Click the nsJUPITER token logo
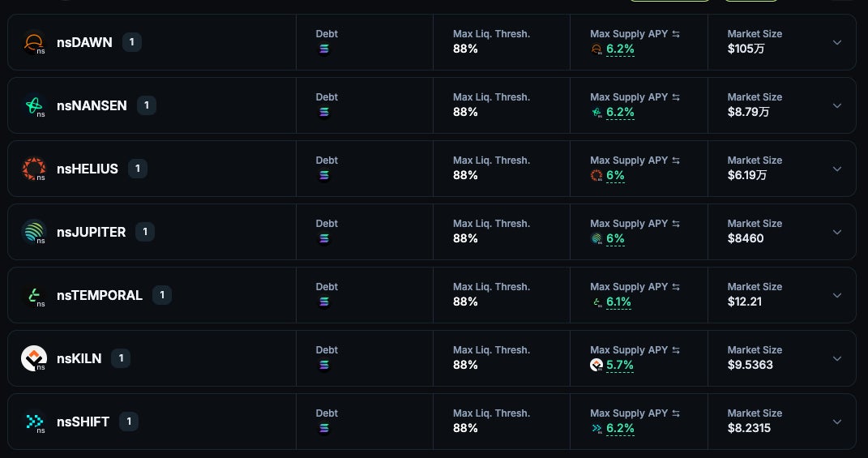The image size is (868, 458). 34,232
